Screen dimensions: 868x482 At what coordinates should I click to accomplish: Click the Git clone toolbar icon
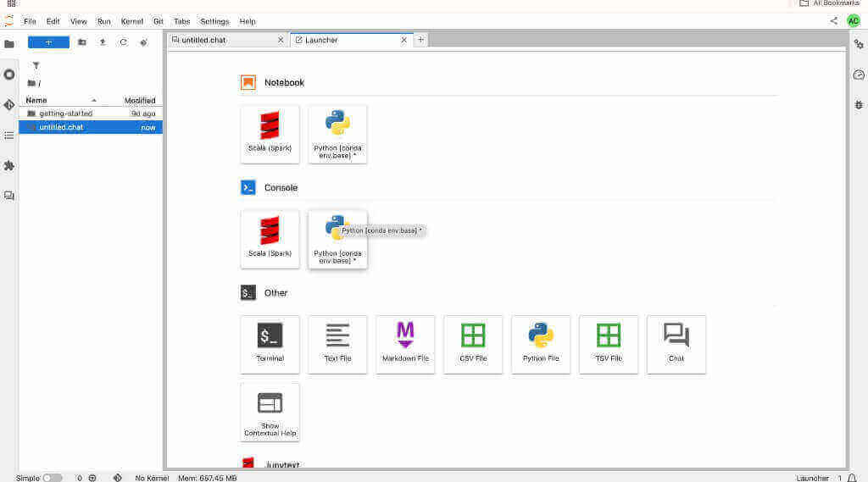143,42
